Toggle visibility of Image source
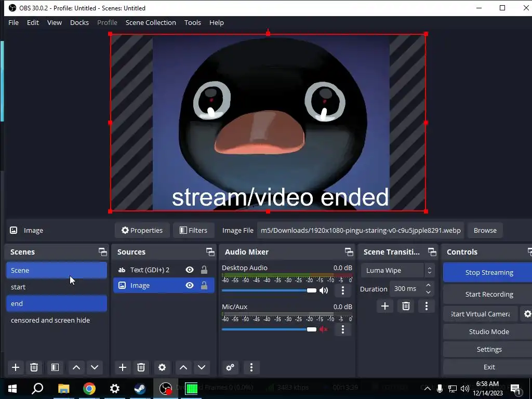This screenshot has width=532, height=399. coord(190,285)
